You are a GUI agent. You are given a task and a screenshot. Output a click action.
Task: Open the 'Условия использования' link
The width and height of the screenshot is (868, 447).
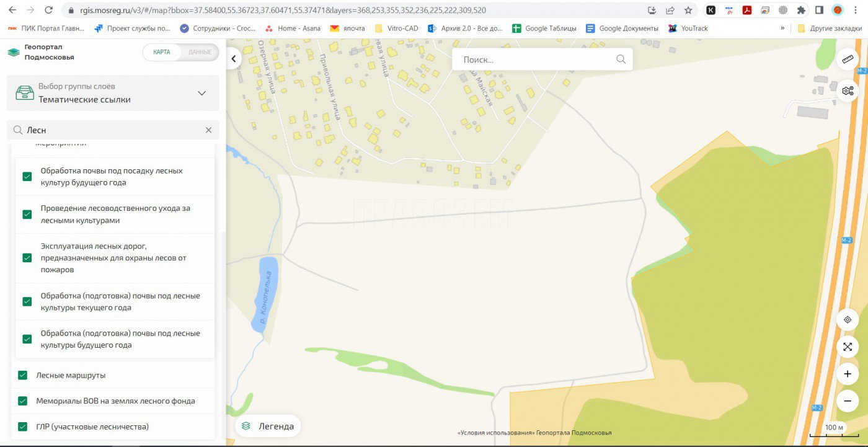pyautogui.click(x=495, y=433)
